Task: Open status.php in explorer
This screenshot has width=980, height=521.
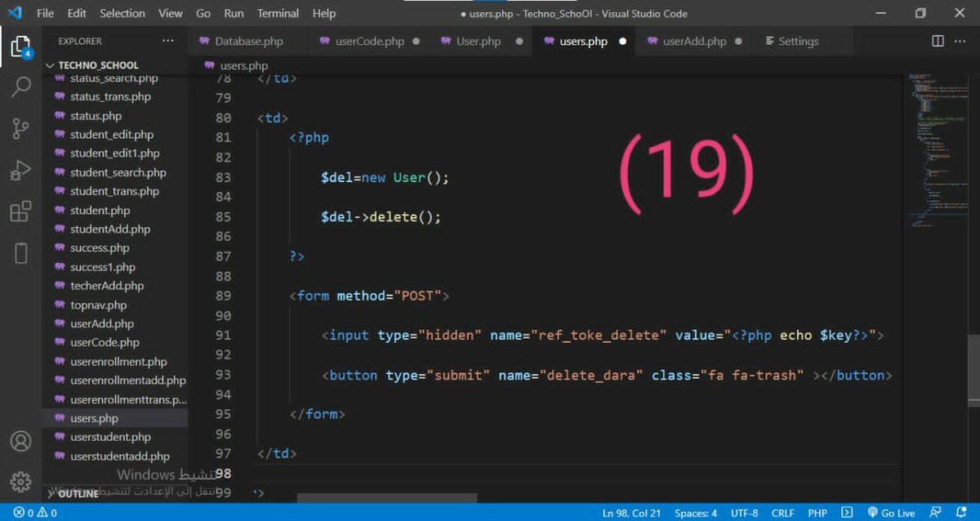Action: tap(96, 116)
